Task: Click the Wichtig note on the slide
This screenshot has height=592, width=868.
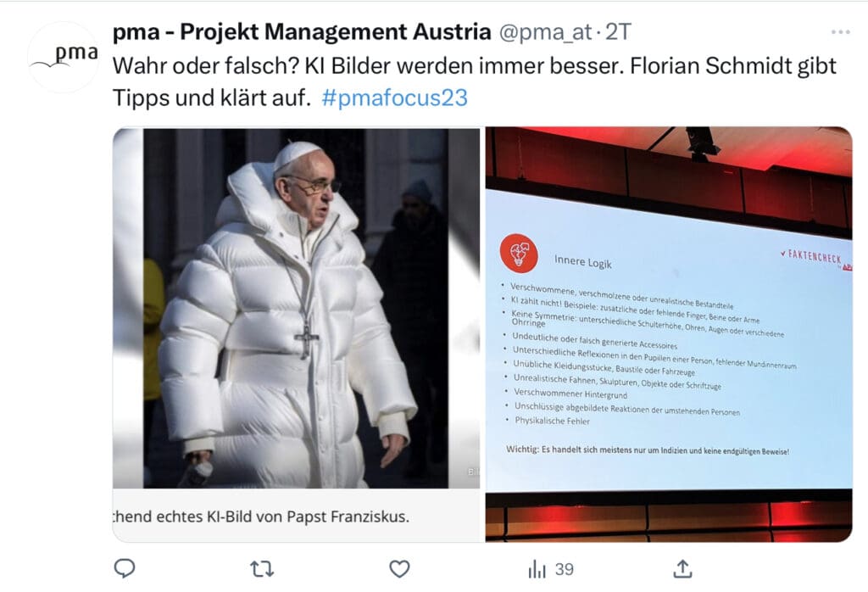Action: click(648, 450)
